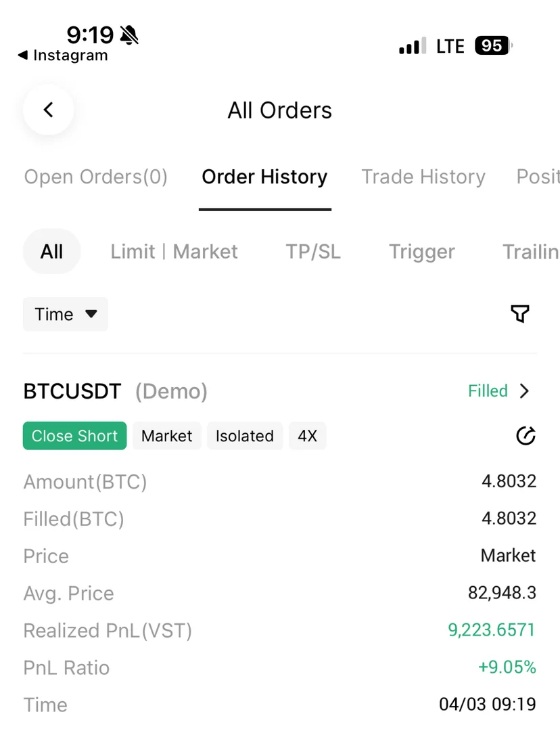The height and width of the screenshot is (731, 560).
Task: Tap the 4X leverage tag
Action: tap(307, 436)
